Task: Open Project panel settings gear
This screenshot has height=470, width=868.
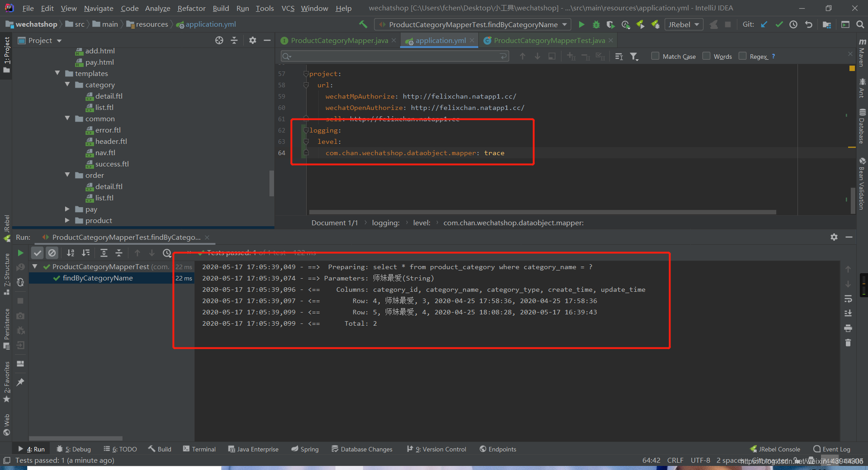Action: point(253,40)
